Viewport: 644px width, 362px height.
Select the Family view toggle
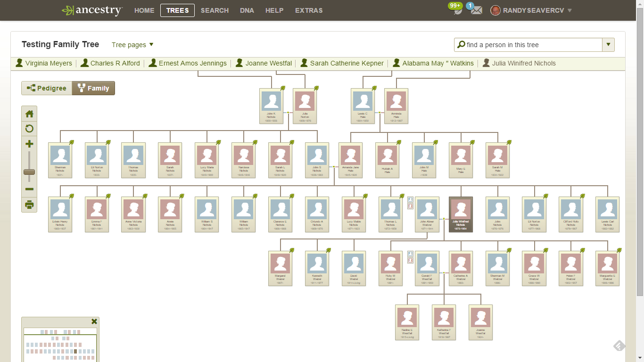tap(93, 88)
